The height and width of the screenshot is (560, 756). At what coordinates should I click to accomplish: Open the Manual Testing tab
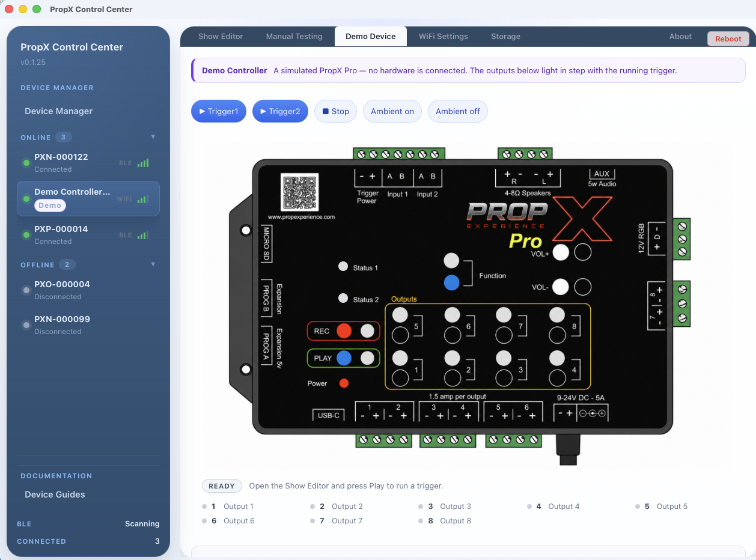[x=294, y=36]
